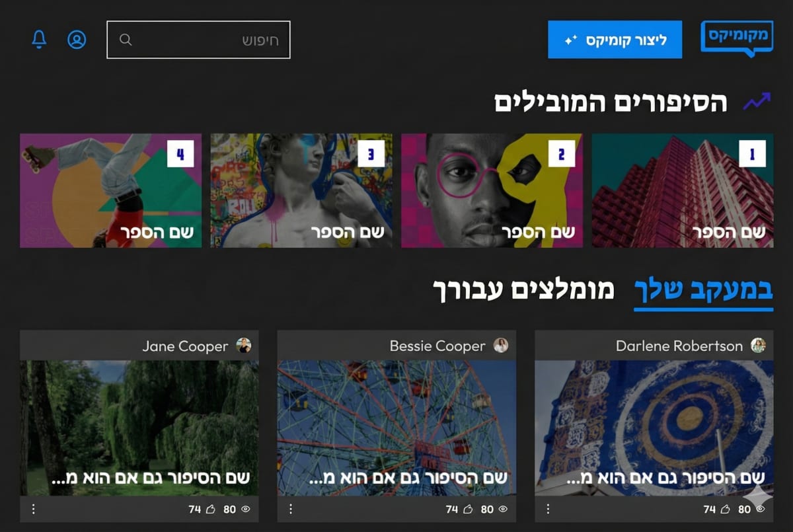Open the three-dot menu on Darlene Robertson's card
Screen dimensions: 793x532
547,510
